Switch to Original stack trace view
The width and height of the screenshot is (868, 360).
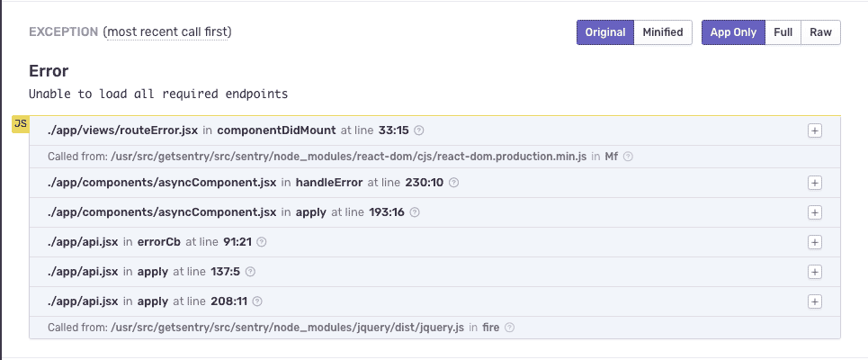605,32
